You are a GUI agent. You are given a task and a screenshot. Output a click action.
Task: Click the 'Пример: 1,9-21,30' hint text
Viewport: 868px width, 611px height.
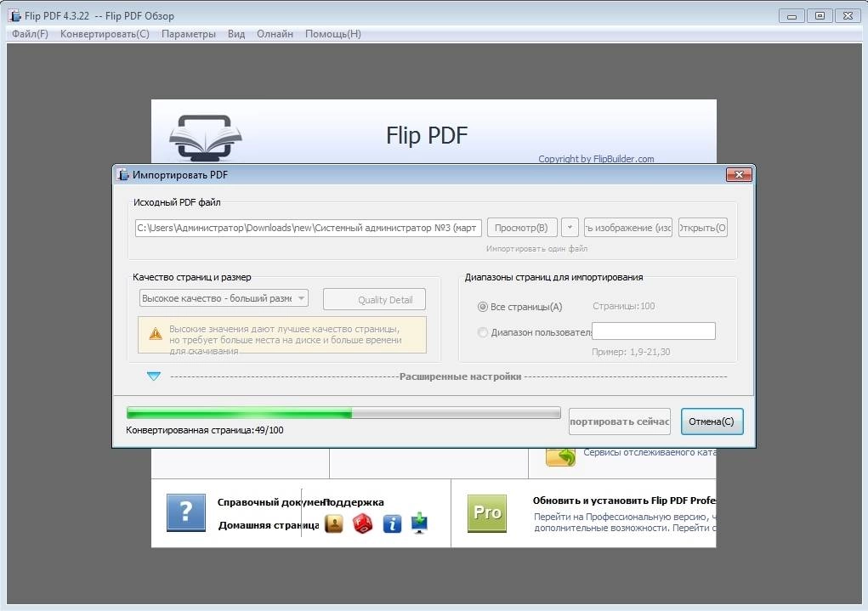(x=631, y=352)
